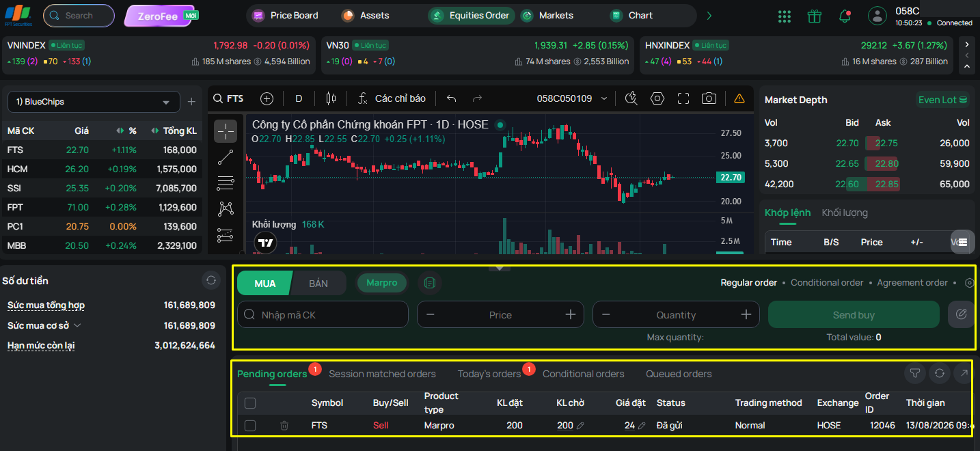Edit Giá đặt 24 pencil icon
Image resolution: width=980 pixels, height=451 pixels.
[x=642, y=426]
